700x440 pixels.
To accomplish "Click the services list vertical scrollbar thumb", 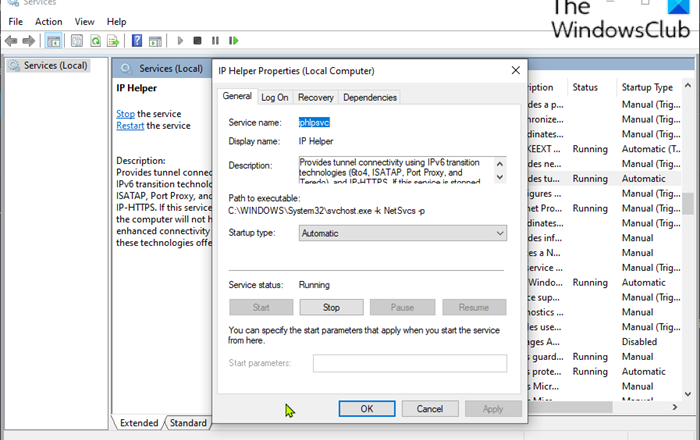I will 688,204.
